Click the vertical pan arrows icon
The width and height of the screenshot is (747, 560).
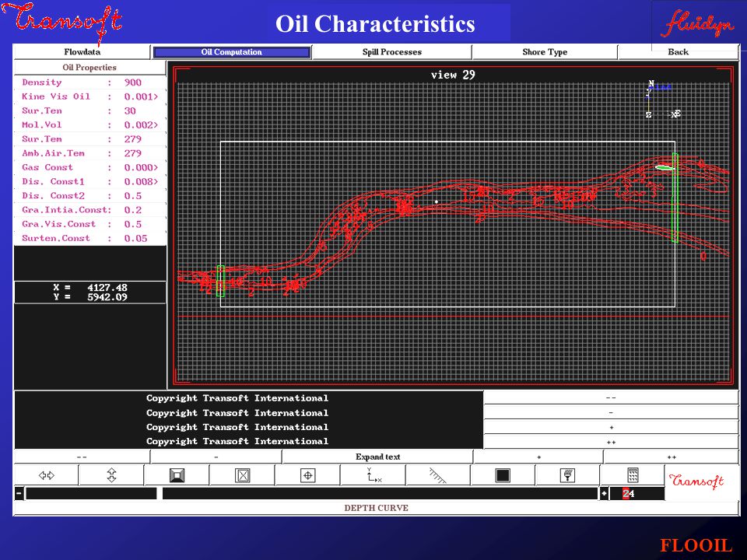click(x=111, y=475)
